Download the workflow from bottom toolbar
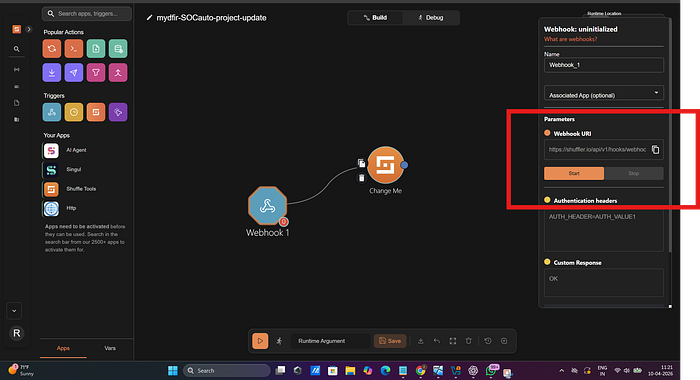The image size is (700, 380). [x=421, y=341]
